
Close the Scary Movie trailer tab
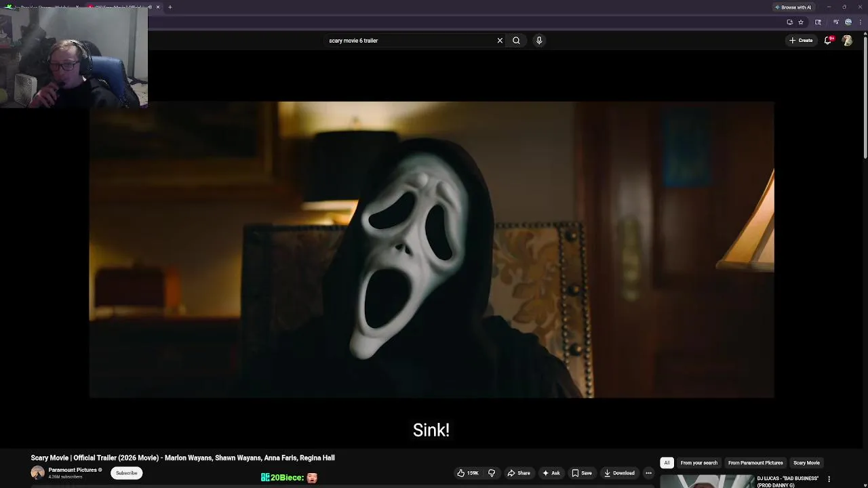tap(158, 7)
